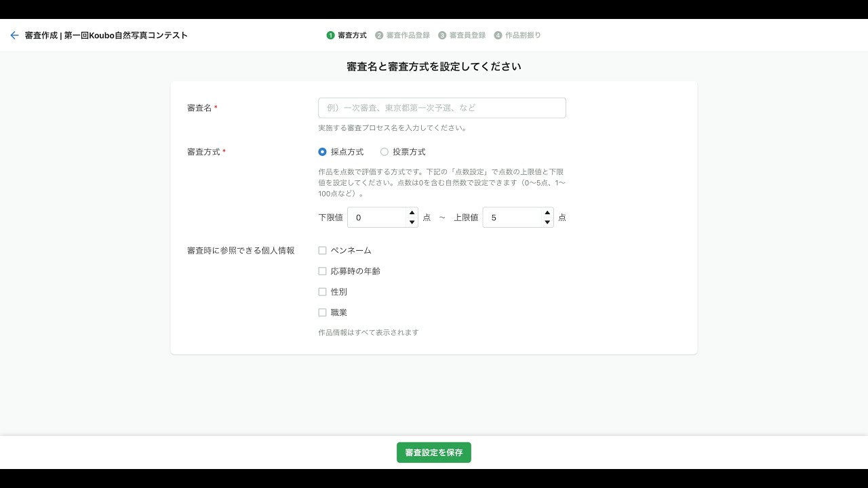Decrease 下限値 with the down arrow

[x=412, y=222]
